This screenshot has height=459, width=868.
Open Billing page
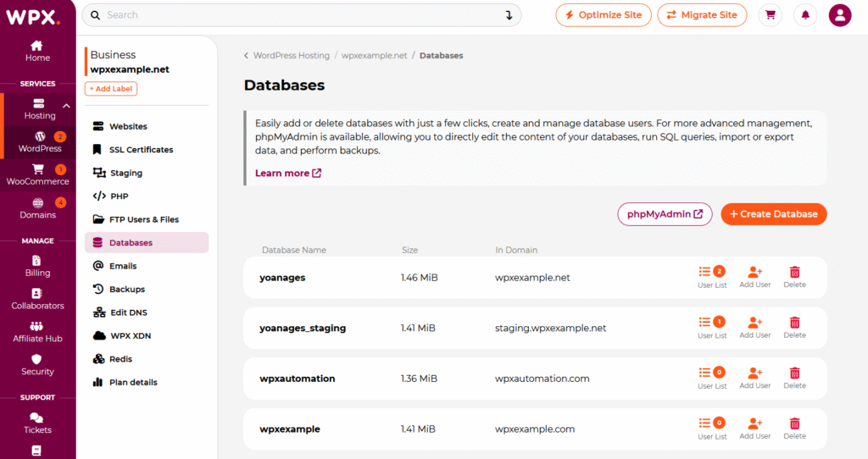click(x=37, y=266)
